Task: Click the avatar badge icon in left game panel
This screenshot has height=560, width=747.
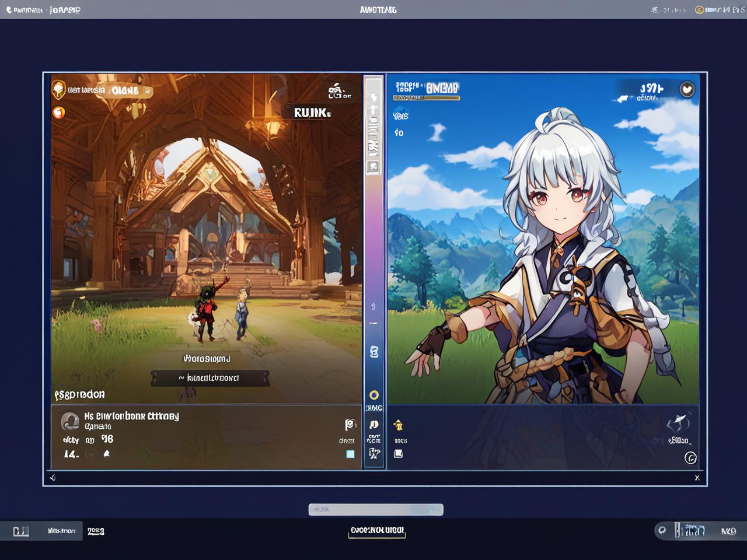Action: 58,90
